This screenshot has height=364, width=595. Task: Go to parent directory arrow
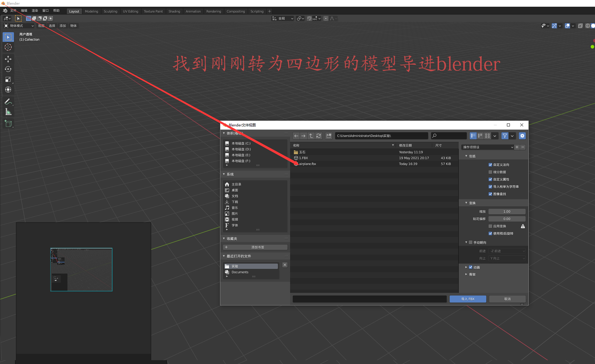(x=311, y=136)
